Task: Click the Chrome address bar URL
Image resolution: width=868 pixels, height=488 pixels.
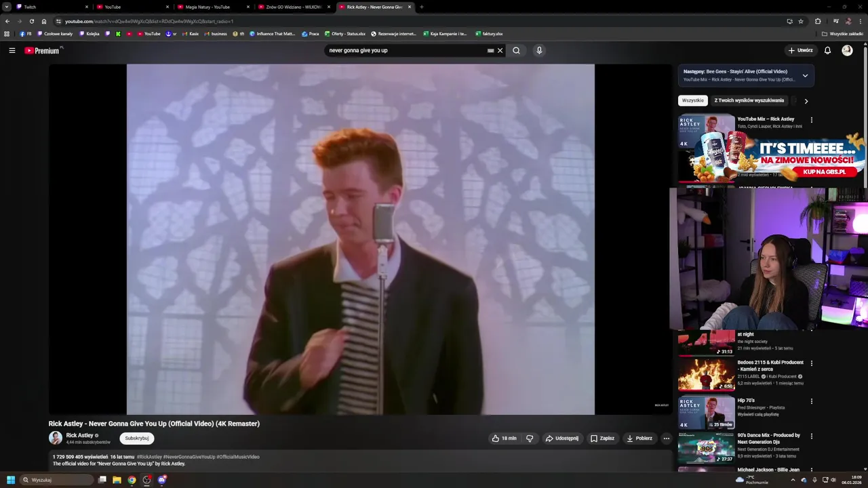Action: (149, 21)
